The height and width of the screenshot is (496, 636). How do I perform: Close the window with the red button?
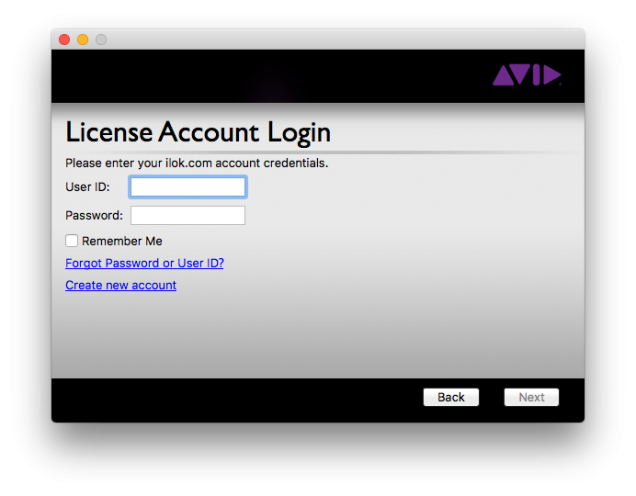[64, 39]
